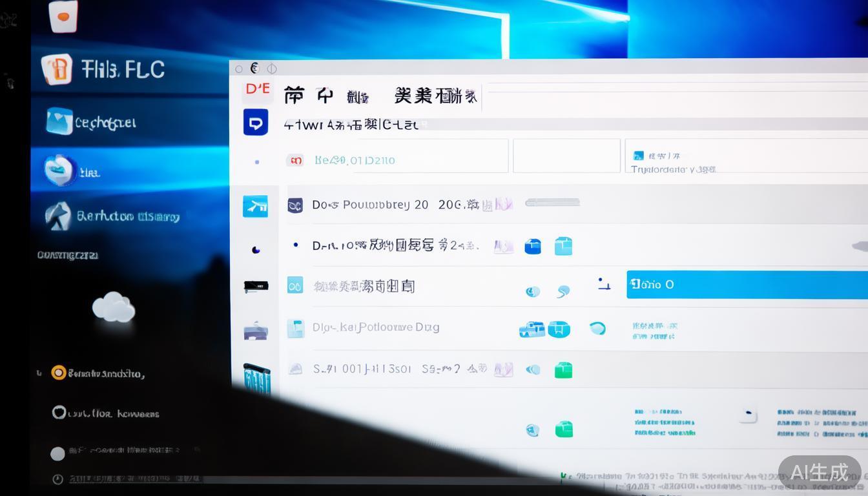Click the blue storage box icon on the Dr.A row
The height and width of the screenshot is (496, 868).
click(532, 245)
